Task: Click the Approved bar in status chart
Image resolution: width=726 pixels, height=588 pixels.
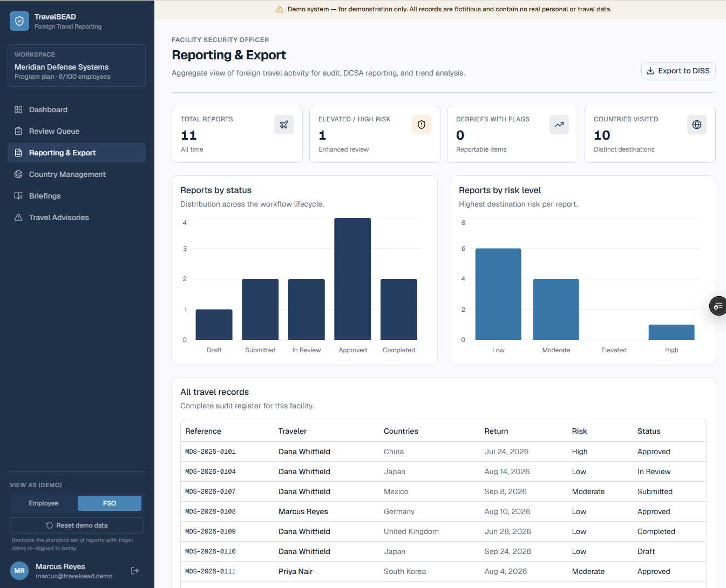Action: click(352, 279)
